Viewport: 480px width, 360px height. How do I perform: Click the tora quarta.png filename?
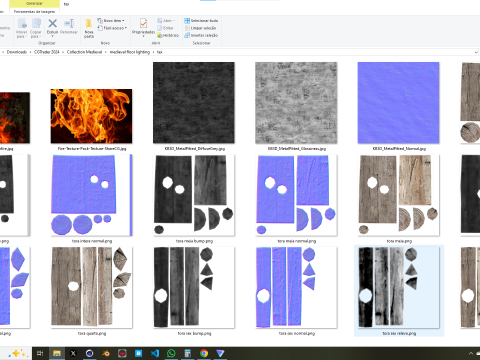tap(92, 333)
